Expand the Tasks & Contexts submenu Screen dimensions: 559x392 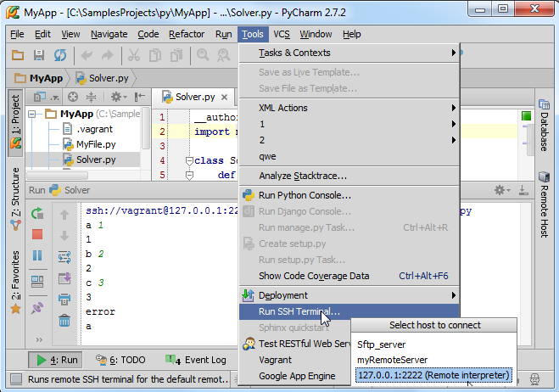tap(349, 53)
